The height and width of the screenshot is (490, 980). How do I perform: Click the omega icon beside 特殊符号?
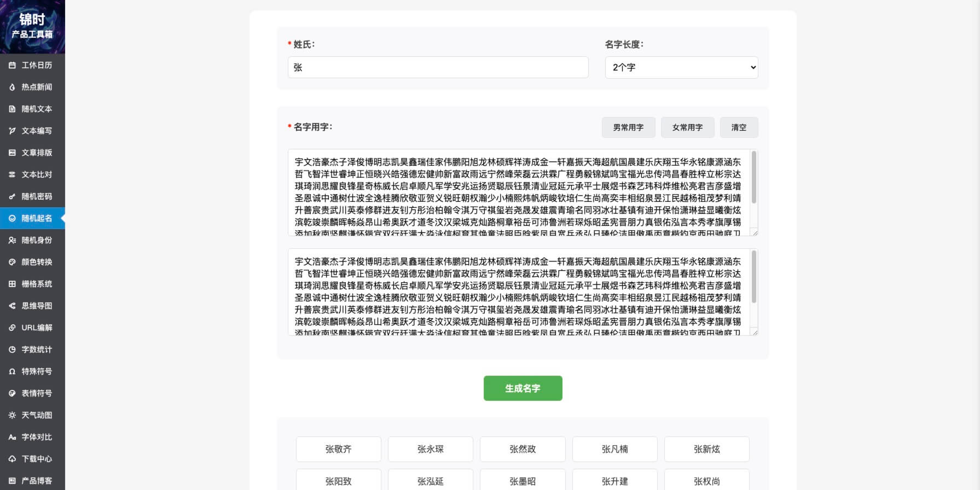[x=12, y=371]
